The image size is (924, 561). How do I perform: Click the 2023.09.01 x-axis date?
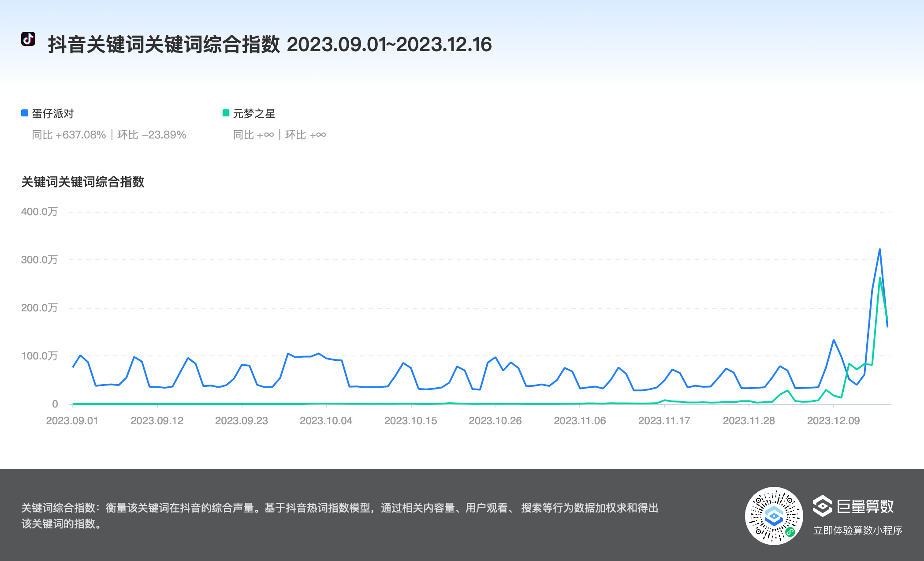72,421
